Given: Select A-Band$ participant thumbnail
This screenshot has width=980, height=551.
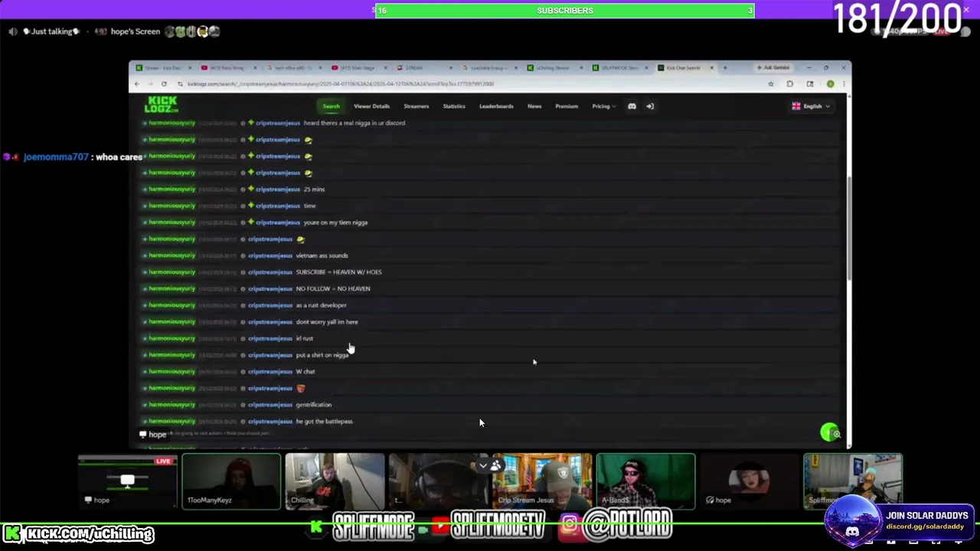Looking at the screenshot, I should (x=645, y=481).
